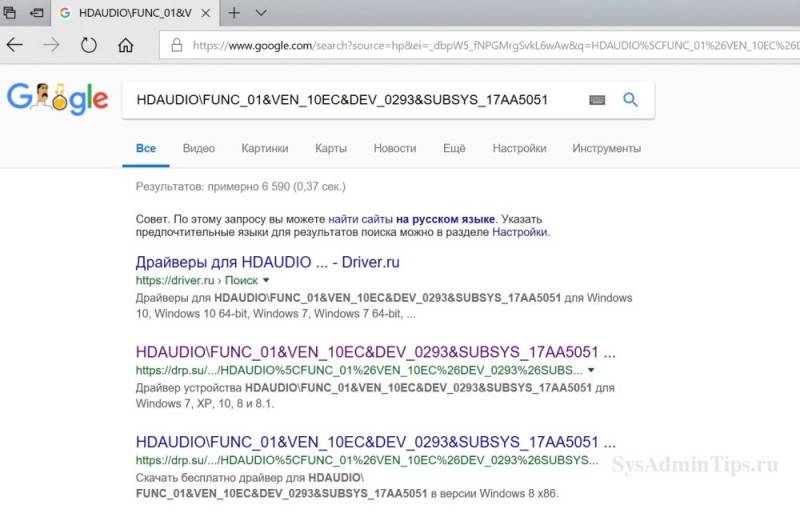The width and height of the screenshot is (800, 521).
Task: Switch to the Видео results tab
Action: pos(198,148)
